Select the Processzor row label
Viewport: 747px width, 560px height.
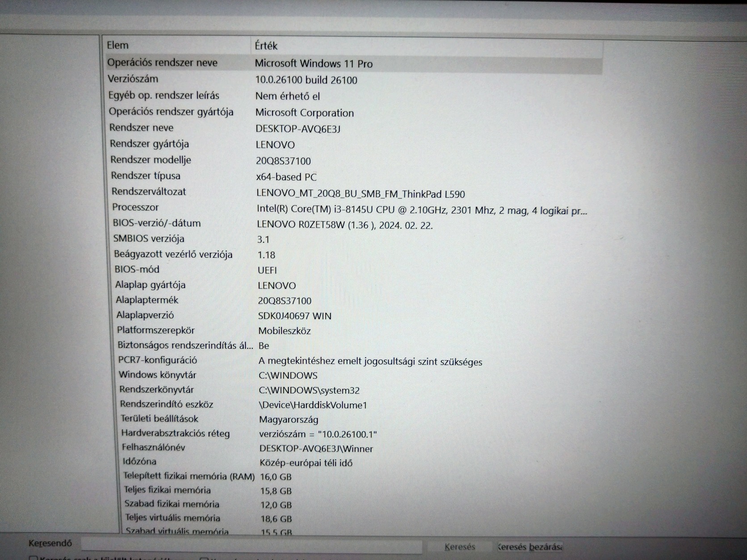[x=135, y=207]
